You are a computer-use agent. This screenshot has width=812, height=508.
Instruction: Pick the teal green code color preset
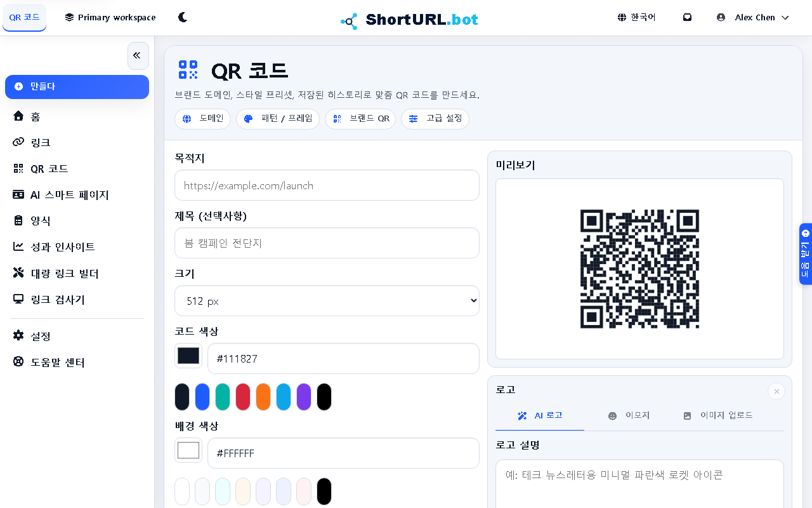[x=223, y=397]
